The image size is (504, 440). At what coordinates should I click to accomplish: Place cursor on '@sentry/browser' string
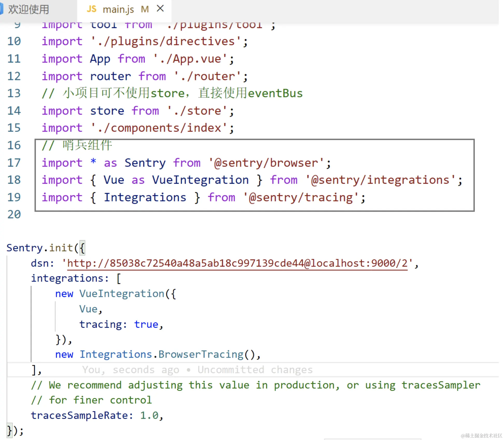point(266,163)
